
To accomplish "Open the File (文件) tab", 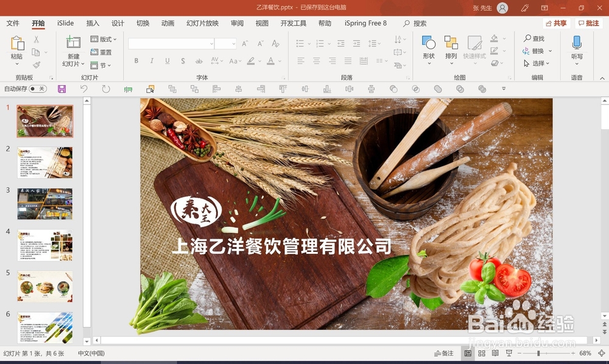I will click(13, 23).
